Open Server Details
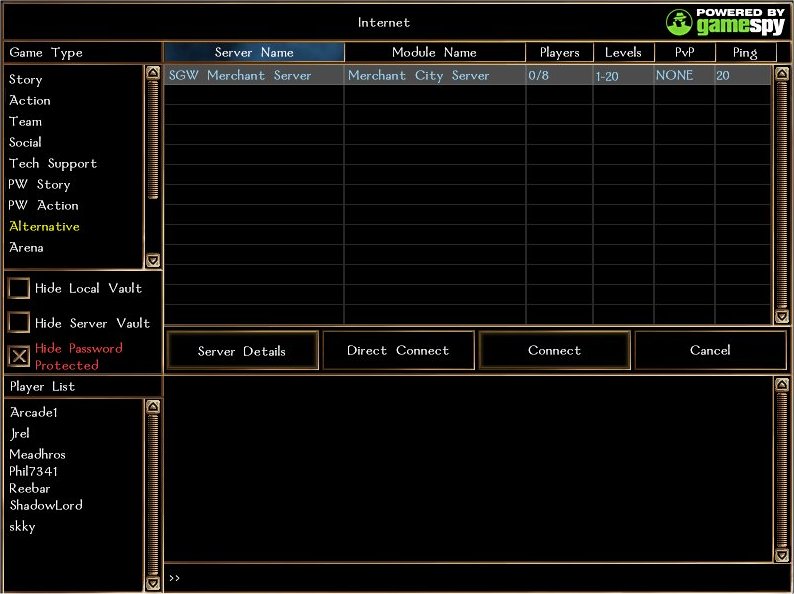Image resolution: width=794 pixels, height=594 pixels. [242, 350]
